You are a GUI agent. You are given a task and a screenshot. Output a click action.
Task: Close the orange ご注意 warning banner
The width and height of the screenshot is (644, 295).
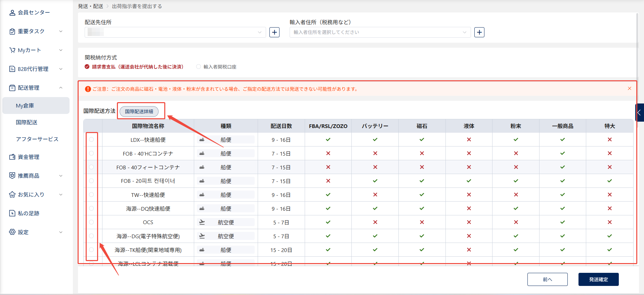[x=630, y=88]
